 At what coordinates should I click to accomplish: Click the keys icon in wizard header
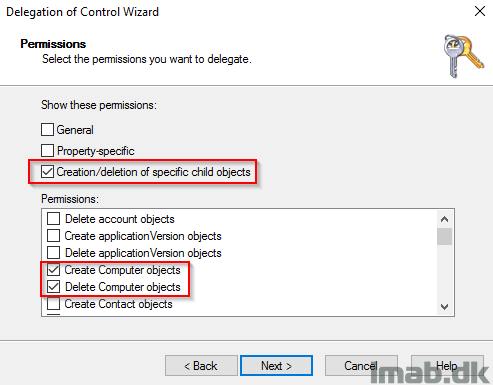tap(463, 56)
